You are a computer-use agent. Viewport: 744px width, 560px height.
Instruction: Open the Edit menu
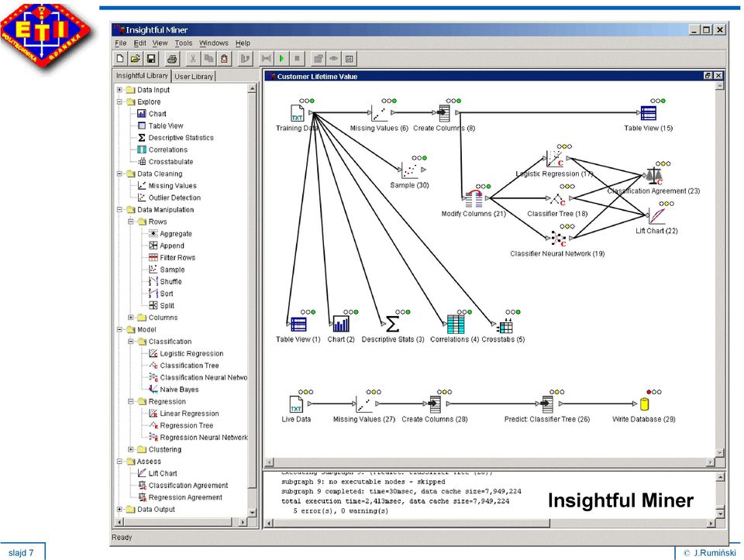[x=139, y=43]
